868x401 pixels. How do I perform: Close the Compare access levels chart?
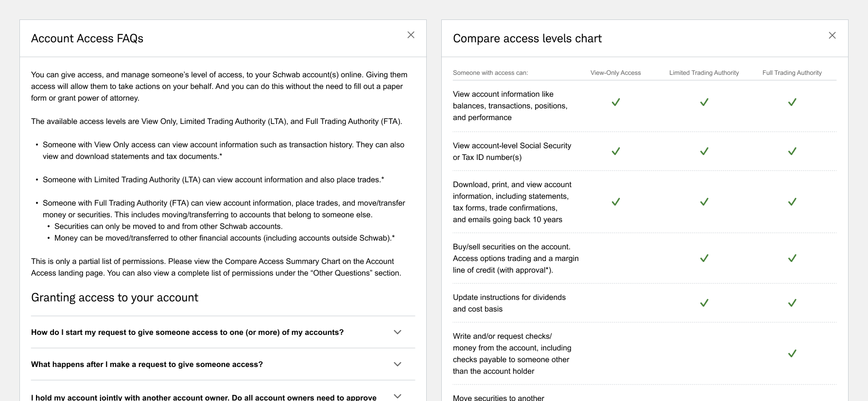pyautogui.click(x=832, y=35)
